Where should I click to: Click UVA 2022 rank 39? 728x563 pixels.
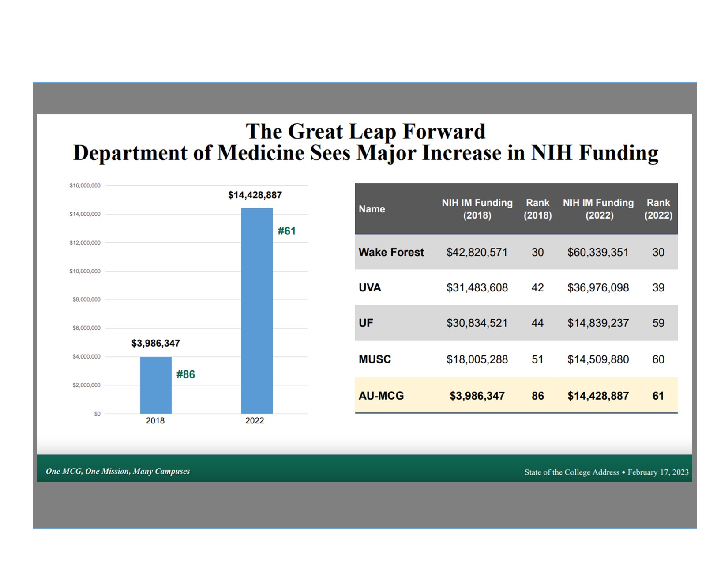click(658, 287)
